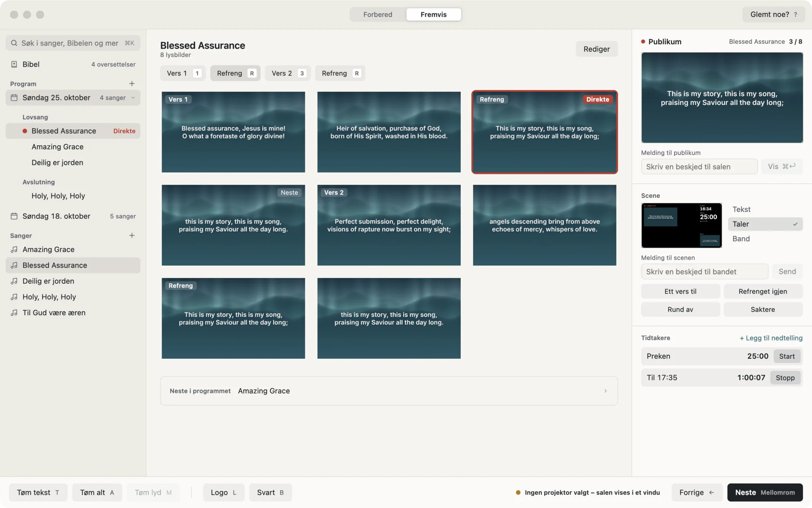812x508 pixels.
Task: Click the Bibel book icon in the sidebar
Action: [x=14, y=64]
